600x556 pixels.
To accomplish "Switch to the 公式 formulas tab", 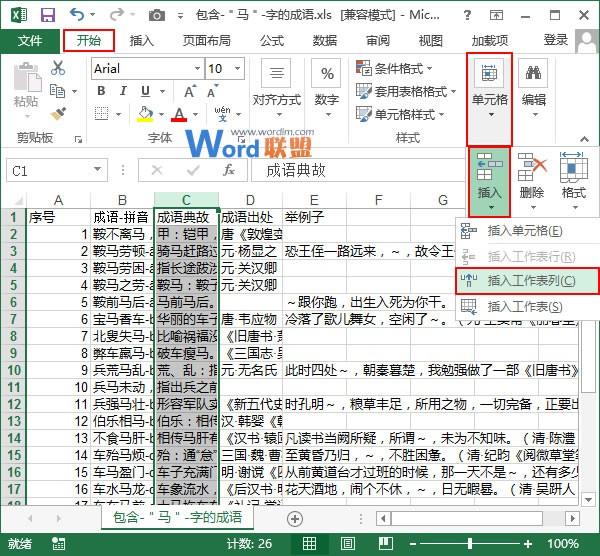I will coord(272,41).
